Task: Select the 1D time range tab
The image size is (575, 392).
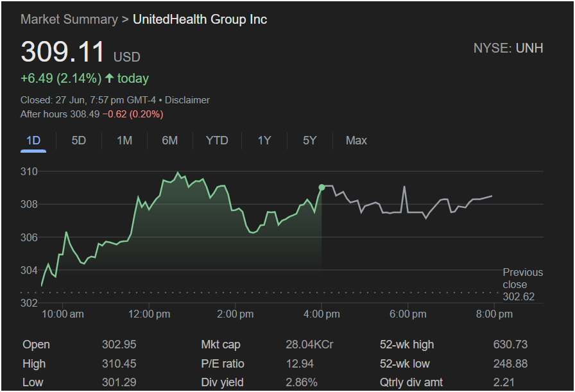Action: (x=33, y=141)
